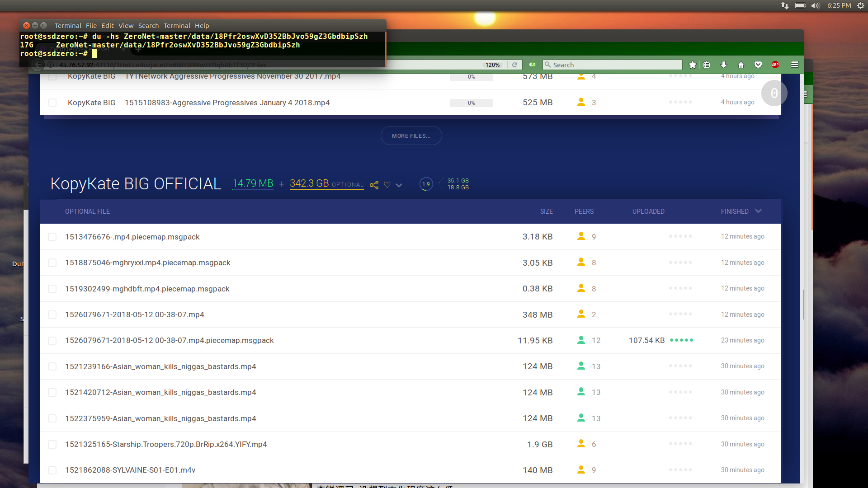Click the OPTIONAL FILE column header
The height and width of the screenshot is (488, 868).
[87, 211]
